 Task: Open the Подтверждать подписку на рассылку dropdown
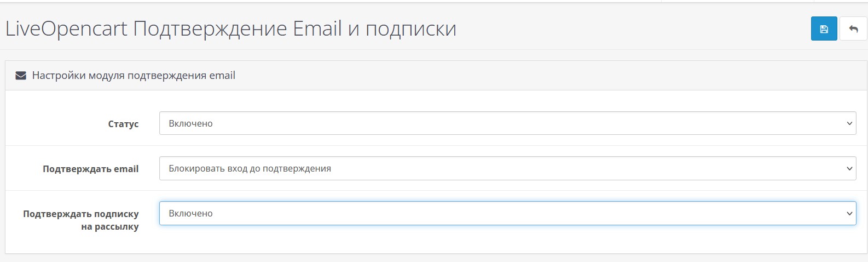point(507,213)
